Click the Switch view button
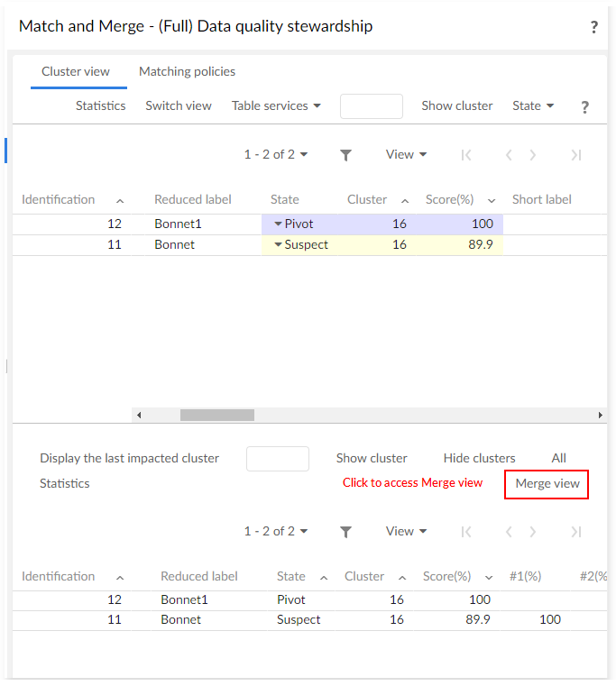 point(179,105)
